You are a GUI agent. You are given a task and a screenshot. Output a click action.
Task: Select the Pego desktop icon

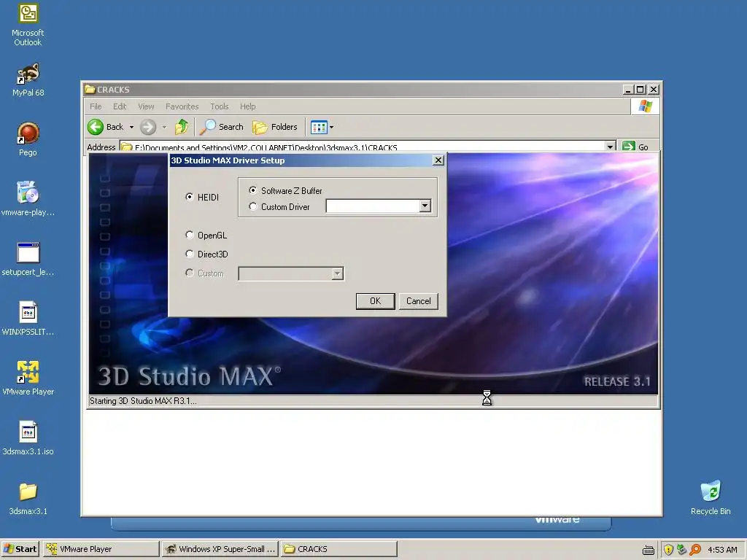click(28, 139)
